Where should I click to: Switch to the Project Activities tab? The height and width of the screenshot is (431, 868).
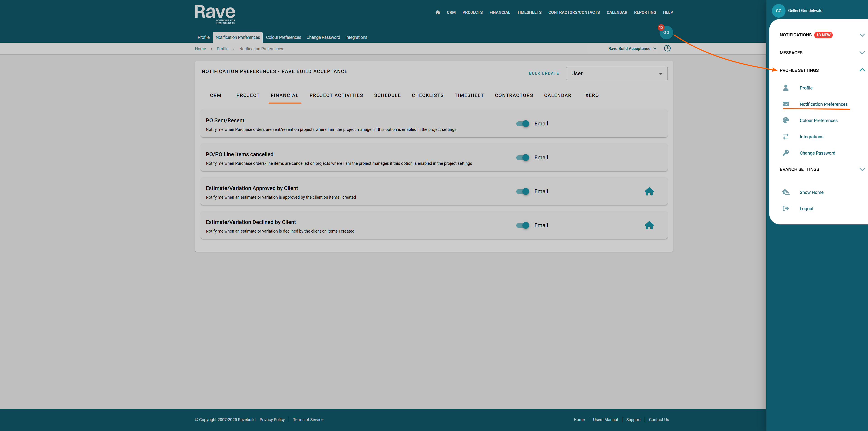tap(336, 95)
